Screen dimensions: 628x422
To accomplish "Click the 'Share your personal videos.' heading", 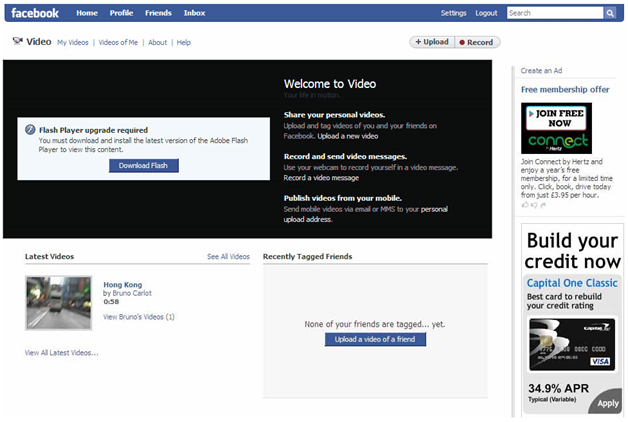I will tap(334, 115).
